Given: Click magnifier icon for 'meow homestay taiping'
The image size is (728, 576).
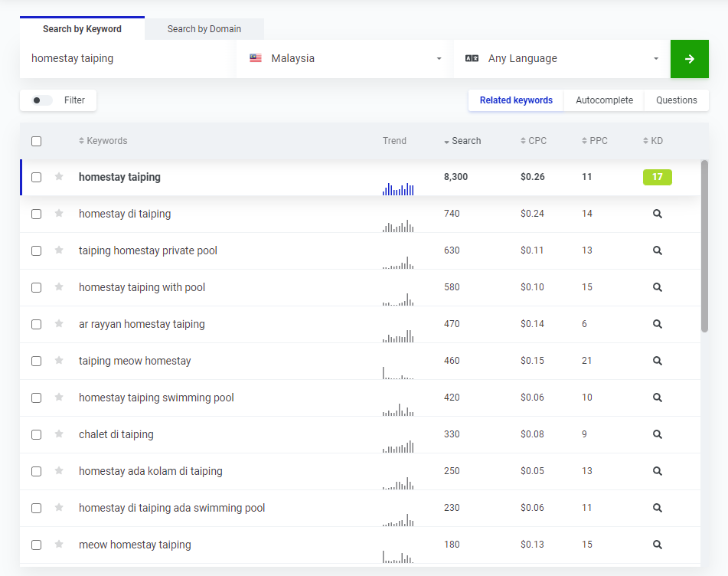Looking at the screenshot, I should (x=657, y=545).
